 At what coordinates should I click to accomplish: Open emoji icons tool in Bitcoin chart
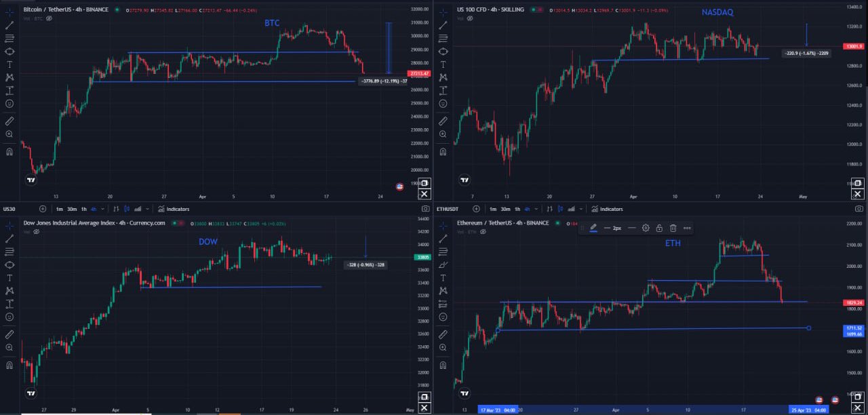click(x=9, y=103)
